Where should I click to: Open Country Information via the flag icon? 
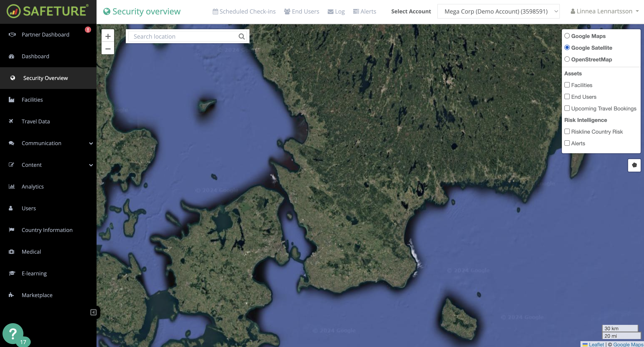pos(11,230)
